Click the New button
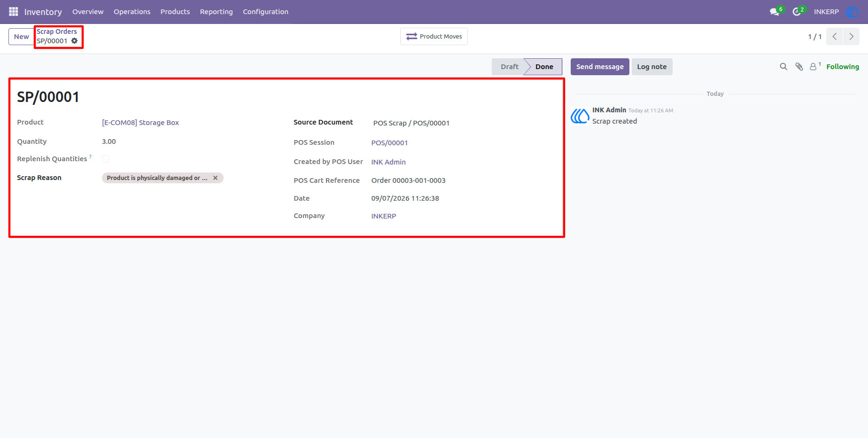 (21, 37)
